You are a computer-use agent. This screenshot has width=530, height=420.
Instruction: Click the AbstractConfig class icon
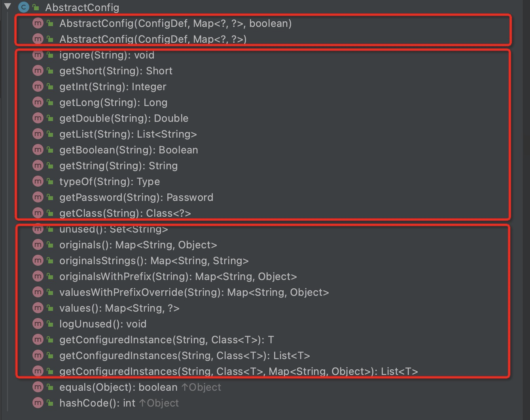click(x=23, y=7)
